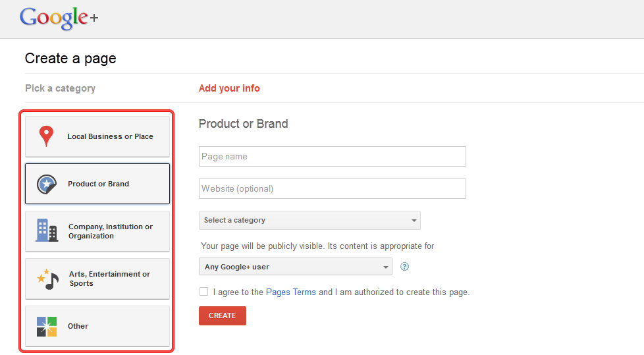The height and width of the screenshot is (355, 644).
Task: Click the help question mark icon
Action: [x=405, y=267]
